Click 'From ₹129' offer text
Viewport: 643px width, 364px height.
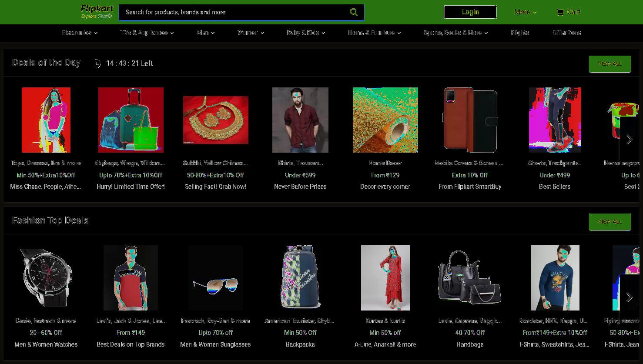(385, 175)
